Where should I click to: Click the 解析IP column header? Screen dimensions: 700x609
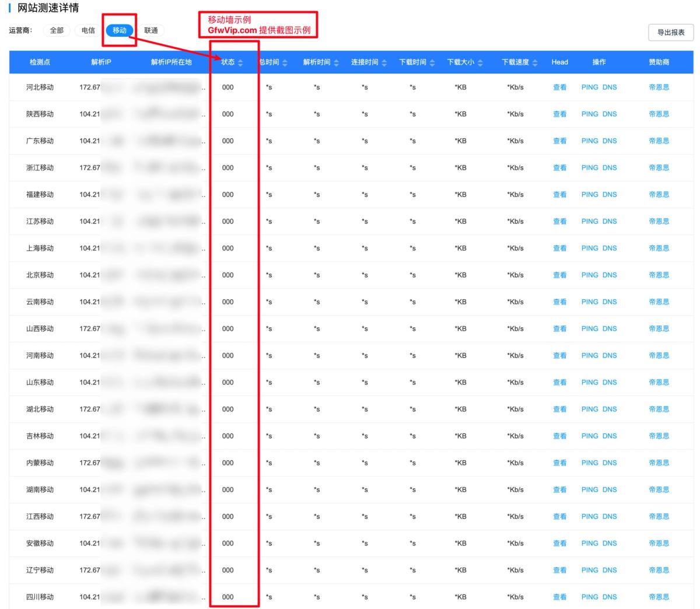101,62
